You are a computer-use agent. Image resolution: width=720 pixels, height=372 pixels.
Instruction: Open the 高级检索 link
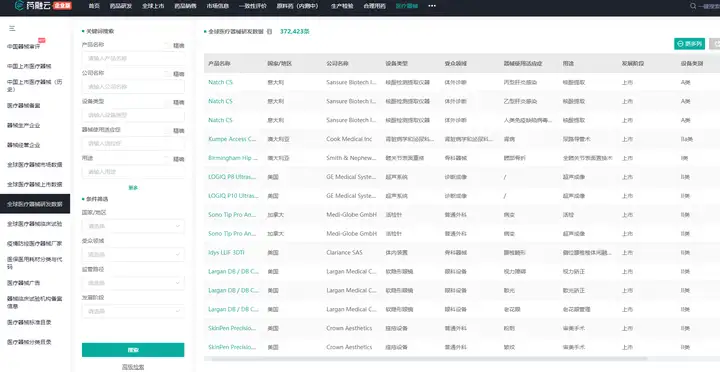click(133, 367)
